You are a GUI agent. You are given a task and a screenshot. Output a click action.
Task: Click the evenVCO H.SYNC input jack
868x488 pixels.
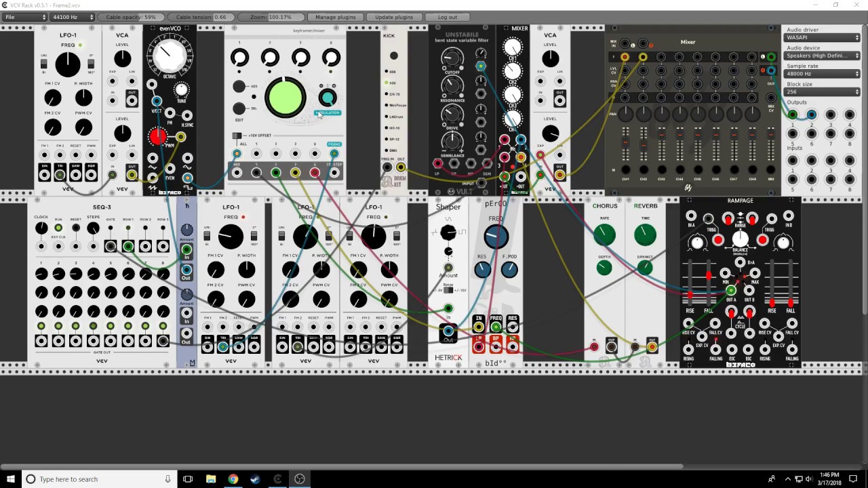coord(186,116)
